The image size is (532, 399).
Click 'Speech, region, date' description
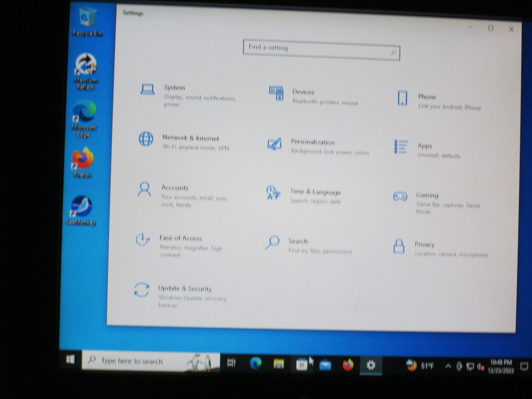click(x=315, y=201)
